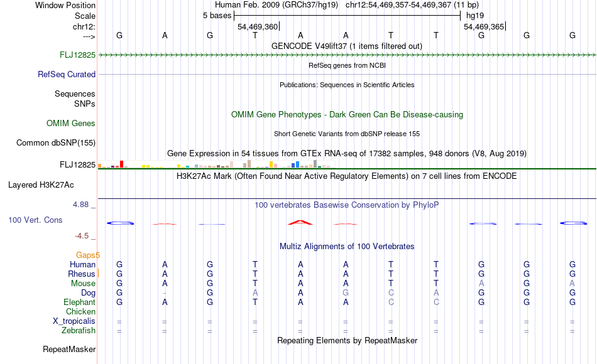Image resolution: width=597 pixels, height=364 pixels.
Task: Click Multiz Alignments of 100 Vertebrates title
Action: point(347,246)
